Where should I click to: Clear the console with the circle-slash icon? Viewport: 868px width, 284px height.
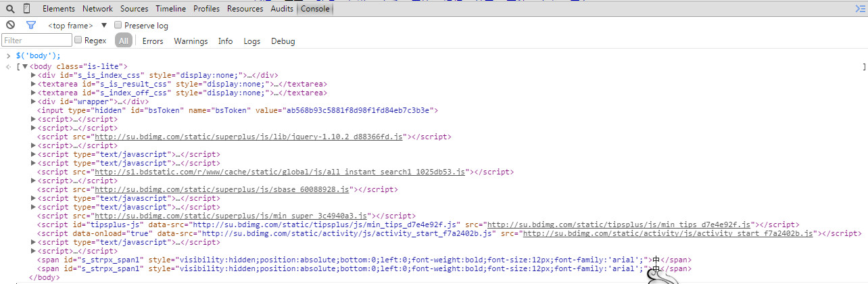10,25
